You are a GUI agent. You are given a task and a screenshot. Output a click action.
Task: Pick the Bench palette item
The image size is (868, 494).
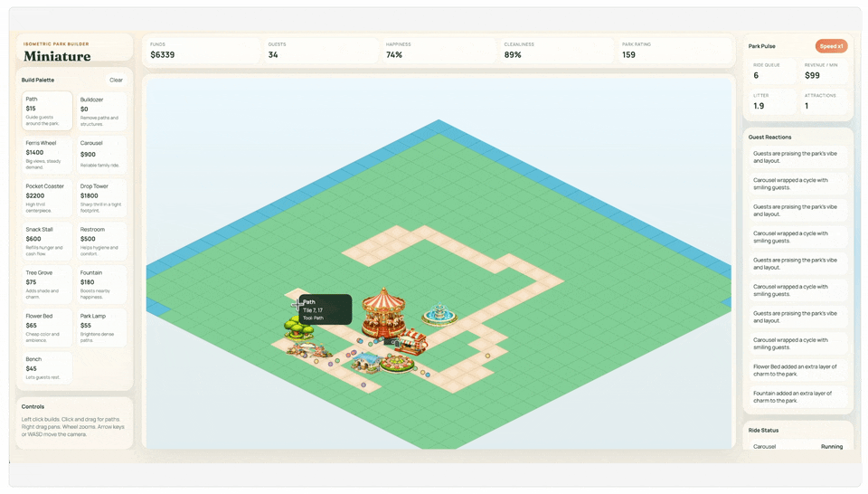point(47,367)
